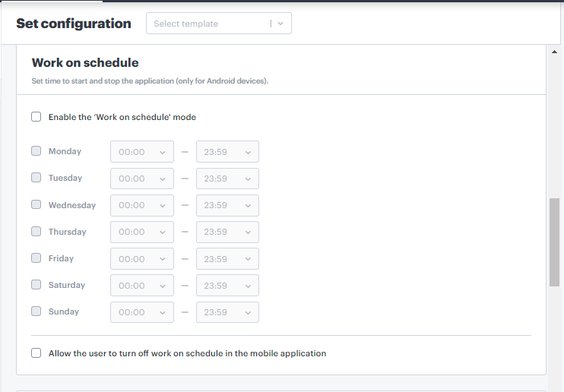This screenshot has width=564, height=392.
Task: Open the Select template dropdown
Action: pyautogui.click(x=209, y=24)
